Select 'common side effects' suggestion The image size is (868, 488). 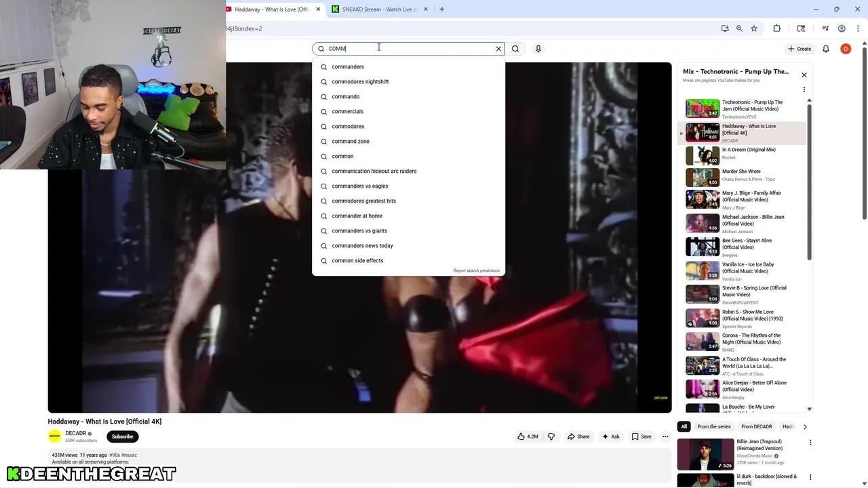tap(408, 261)
